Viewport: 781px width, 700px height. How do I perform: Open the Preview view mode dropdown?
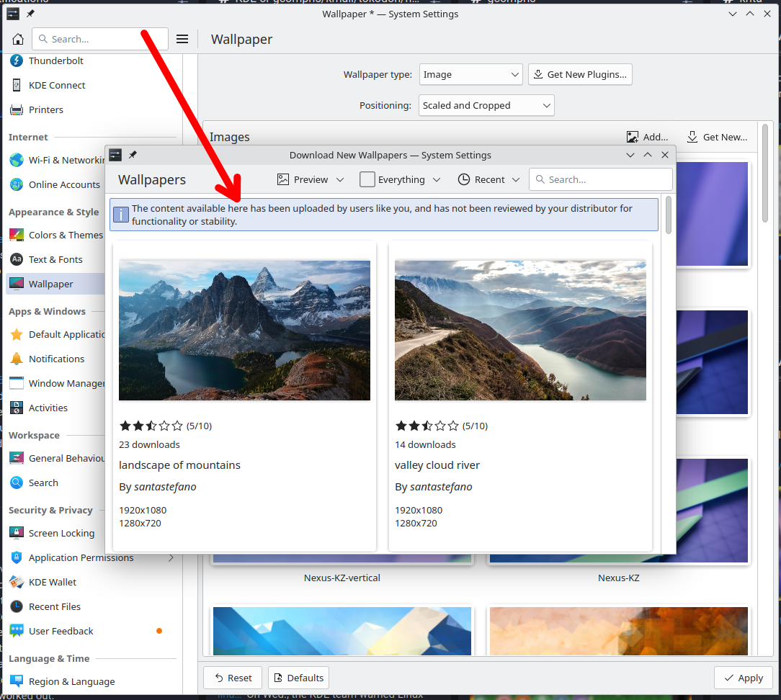[311, 179]
